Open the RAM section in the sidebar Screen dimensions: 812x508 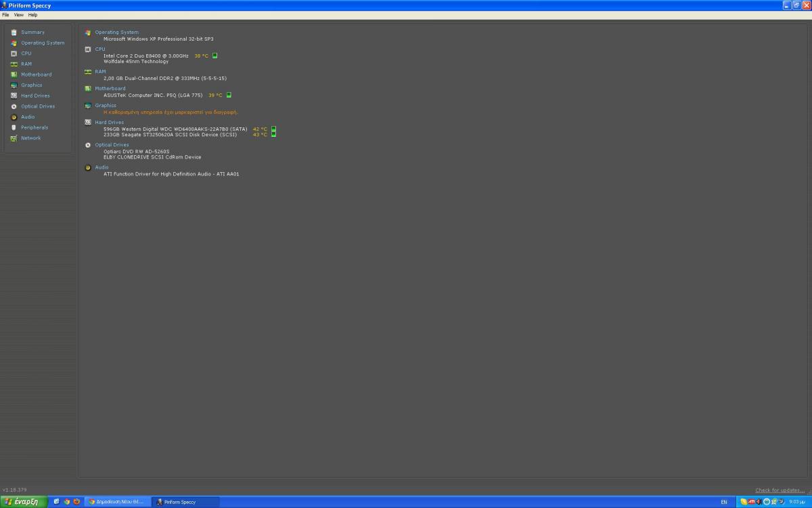pos(26,64)
